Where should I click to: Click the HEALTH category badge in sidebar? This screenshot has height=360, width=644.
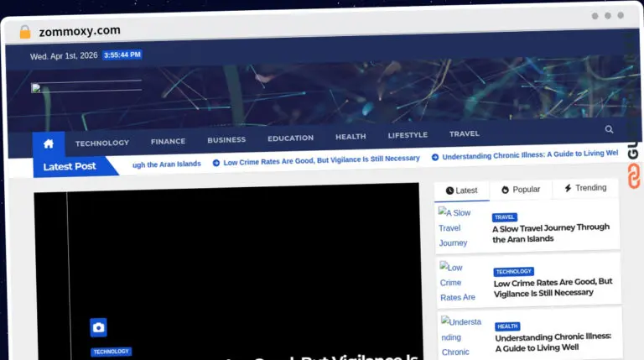(507, 326)
